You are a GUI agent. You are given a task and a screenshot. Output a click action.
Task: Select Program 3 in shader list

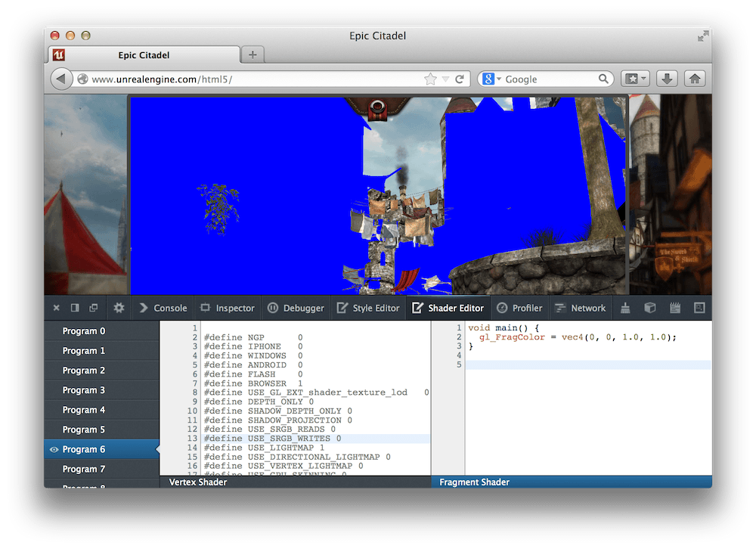pyautogui.click(x=84, y=390)
